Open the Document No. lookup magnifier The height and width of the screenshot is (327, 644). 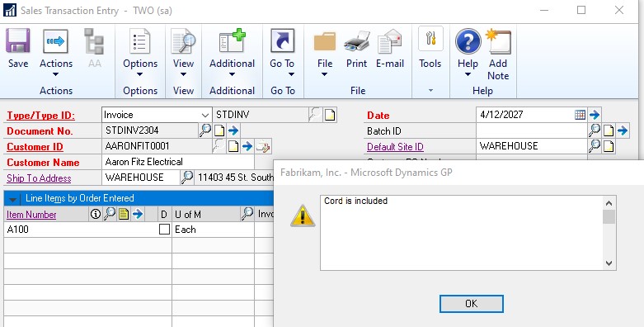point(205,130)
